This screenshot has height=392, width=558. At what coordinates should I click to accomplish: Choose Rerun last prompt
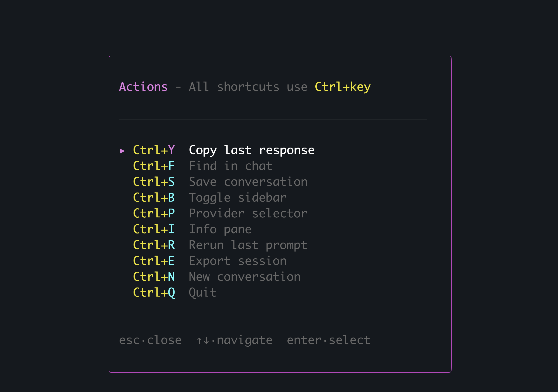pyautogui.click(x=248, y=245)
